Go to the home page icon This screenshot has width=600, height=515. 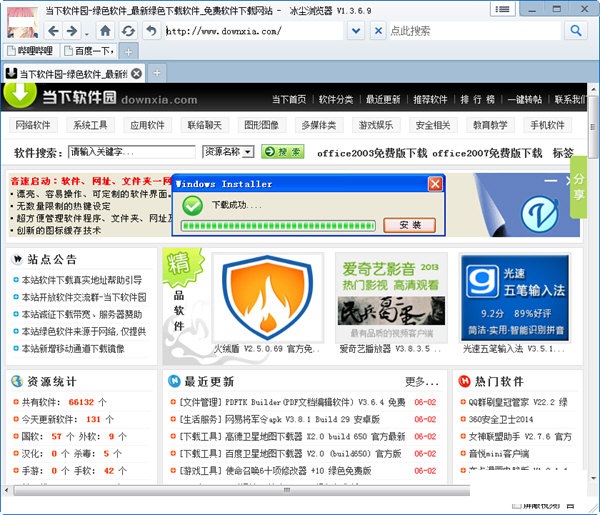click(105, 31)
